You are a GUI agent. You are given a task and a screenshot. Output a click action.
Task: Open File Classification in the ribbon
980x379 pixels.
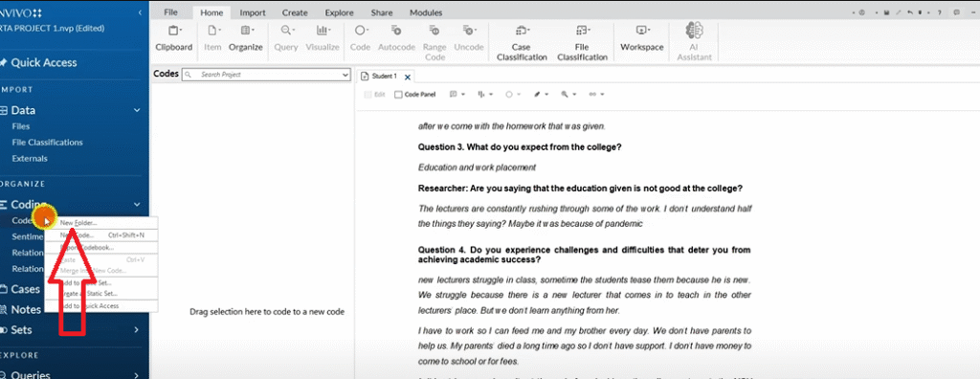click(x=582, y=42)
